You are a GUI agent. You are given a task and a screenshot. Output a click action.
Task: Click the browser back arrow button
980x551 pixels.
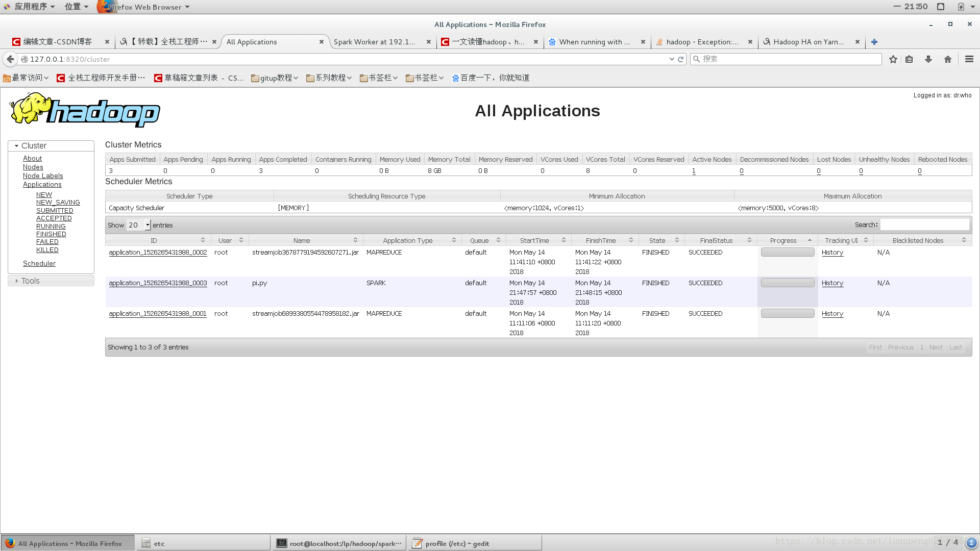click(x=10, y=59)
